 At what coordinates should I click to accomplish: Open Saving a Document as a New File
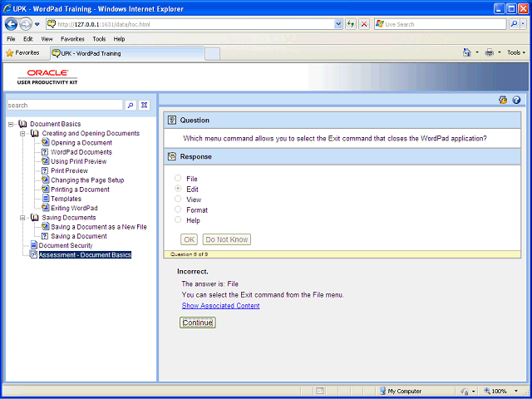click(99, 227)
